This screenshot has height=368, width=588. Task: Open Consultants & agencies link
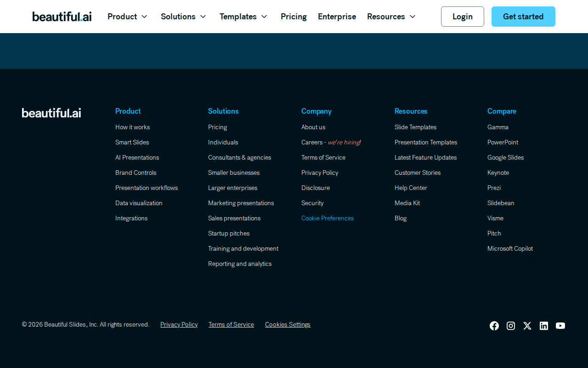click(x=239, y=157)
